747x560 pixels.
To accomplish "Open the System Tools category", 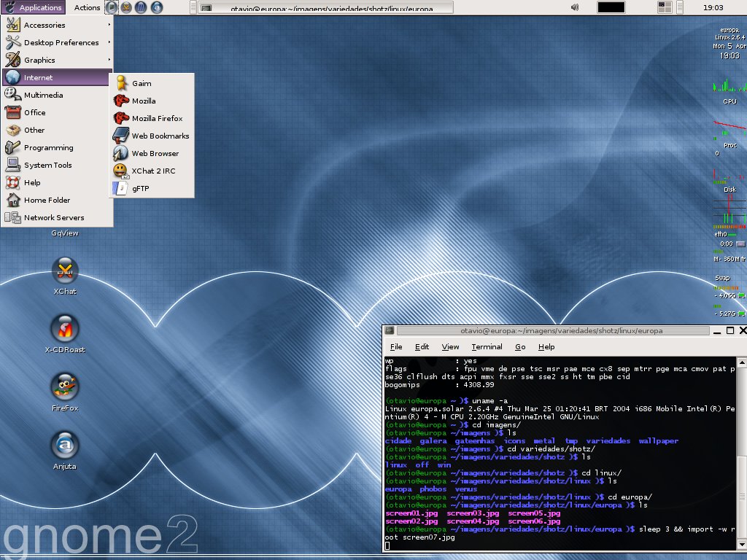I will coord(57,165).
